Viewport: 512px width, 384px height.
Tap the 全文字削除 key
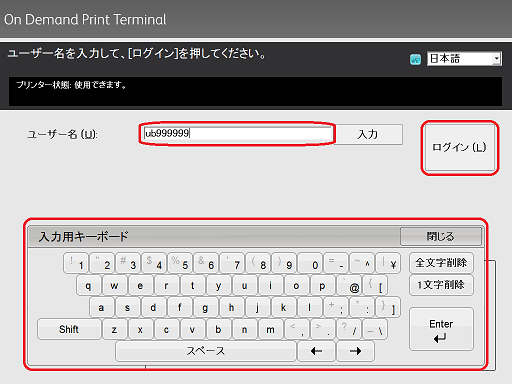441,263
